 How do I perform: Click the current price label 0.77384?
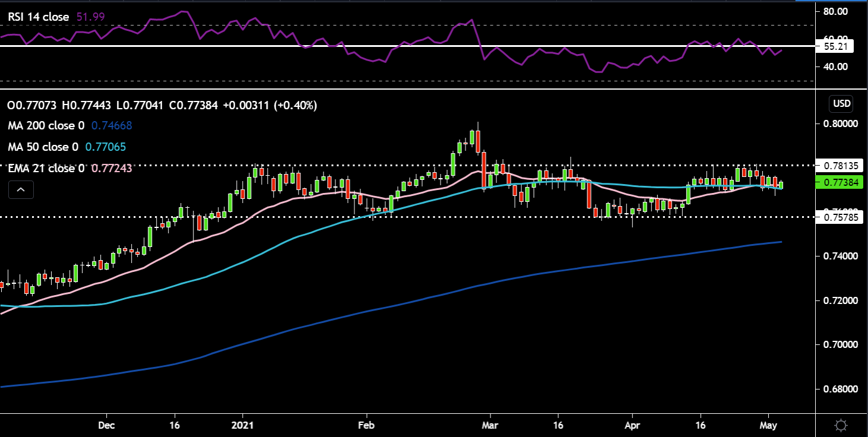[x=840, y=182]
